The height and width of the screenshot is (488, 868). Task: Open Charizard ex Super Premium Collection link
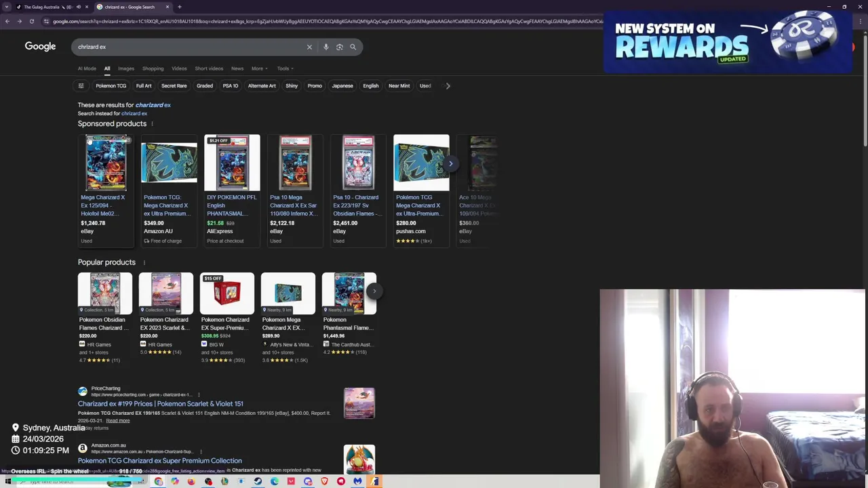click(160, 461)
